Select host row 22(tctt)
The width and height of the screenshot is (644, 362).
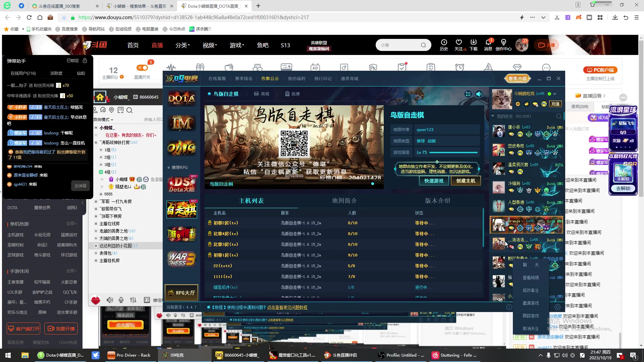pos(344,266)
